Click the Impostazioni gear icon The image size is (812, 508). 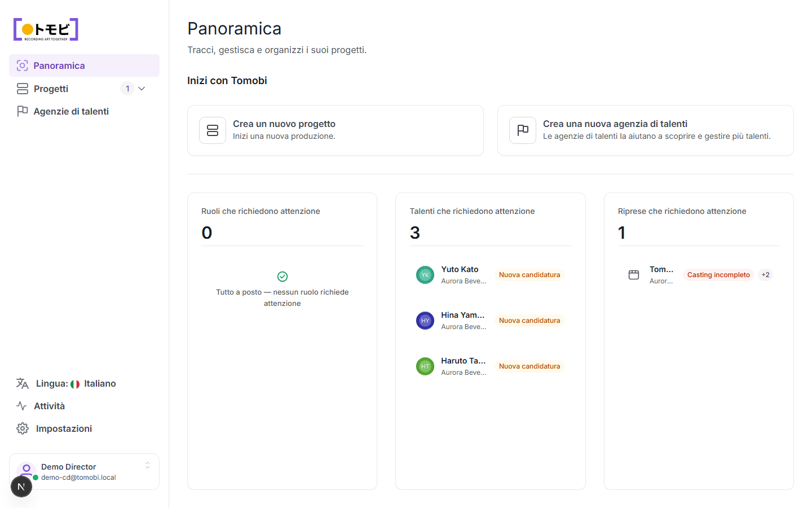pos(23,428)
